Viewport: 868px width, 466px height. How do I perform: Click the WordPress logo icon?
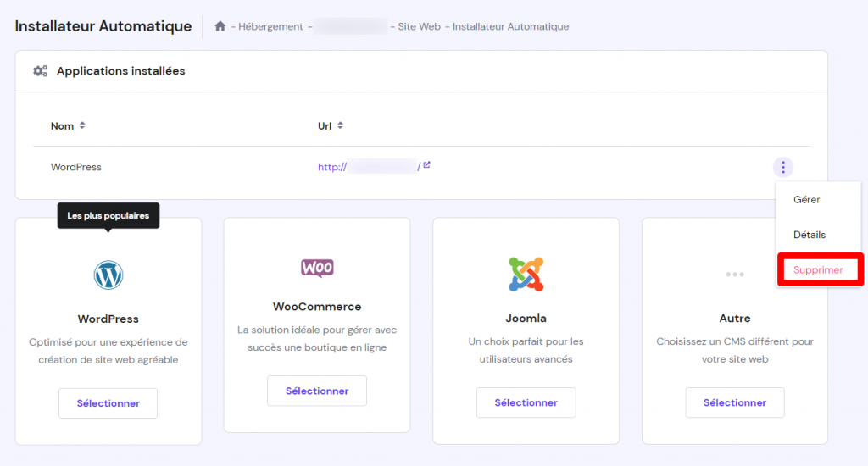(x=108, y=275)
